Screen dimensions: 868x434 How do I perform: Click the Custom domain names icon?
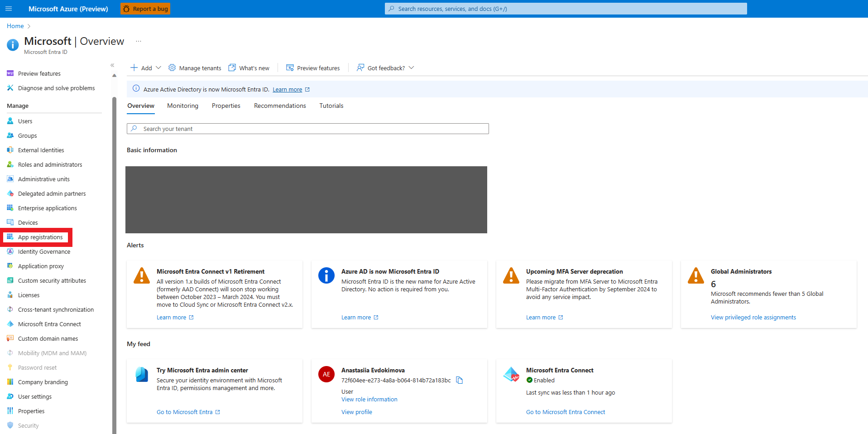(x=10, y=338)
